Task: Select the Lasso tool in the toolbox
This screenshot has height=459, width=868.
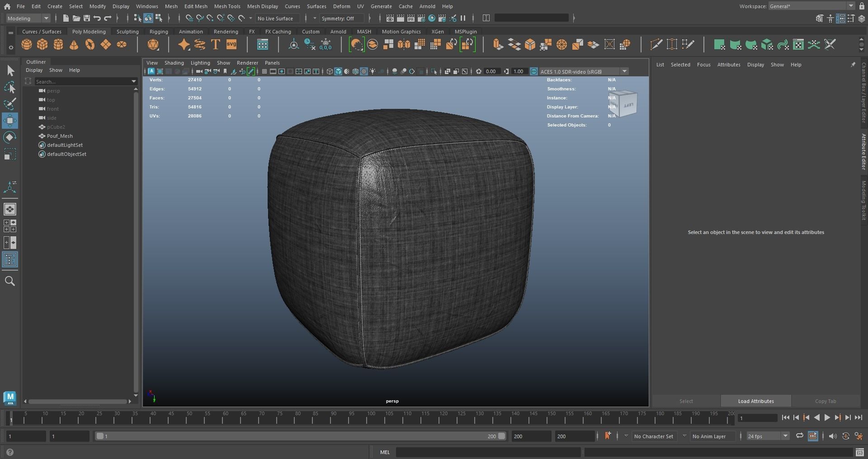Action: tap(10, 87)
